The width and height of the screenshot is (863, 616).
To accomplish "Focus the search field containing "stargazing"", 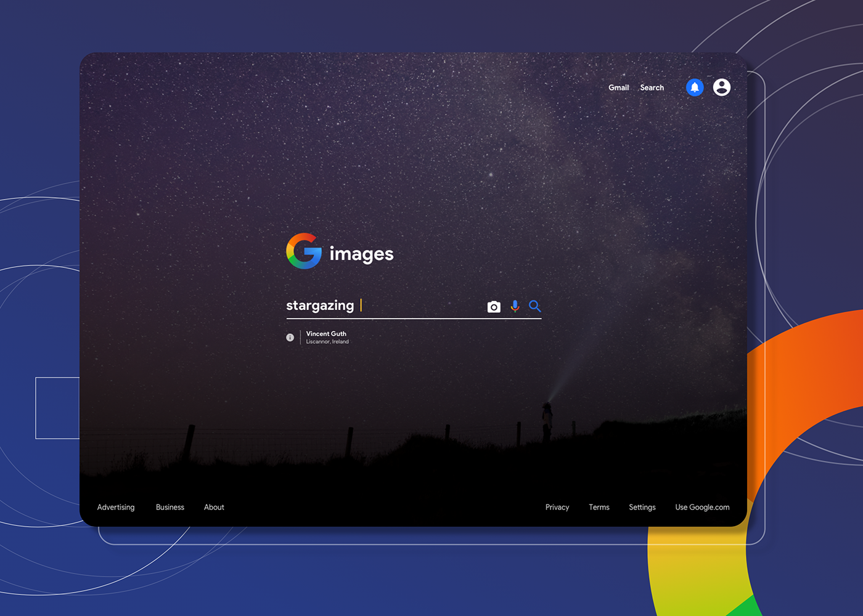I will 382,306.
